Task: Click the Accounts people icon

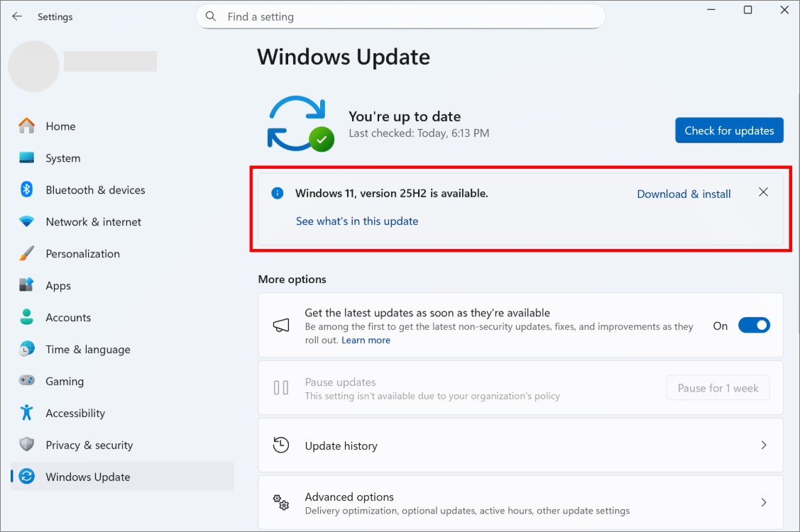Action: point(26,317)
